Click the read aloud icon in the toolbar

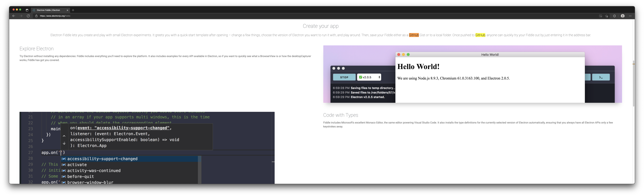[x=600, y=16]
